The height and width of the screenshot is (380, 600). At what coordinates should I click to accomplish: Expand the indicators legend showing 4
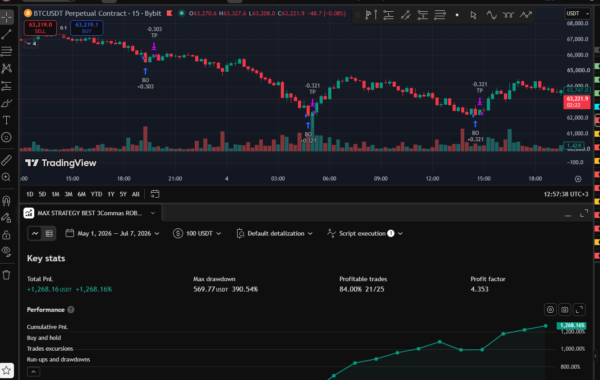(x=31, y=44)
